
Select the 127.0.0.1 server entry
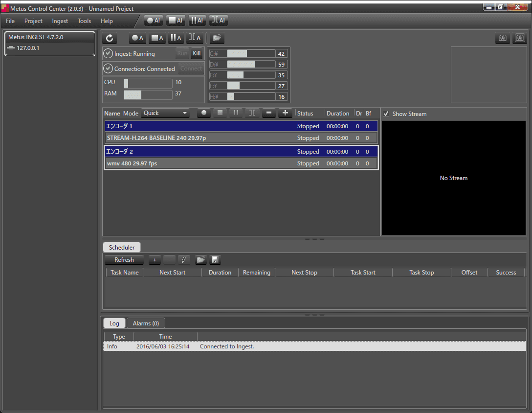click(28, 48)
